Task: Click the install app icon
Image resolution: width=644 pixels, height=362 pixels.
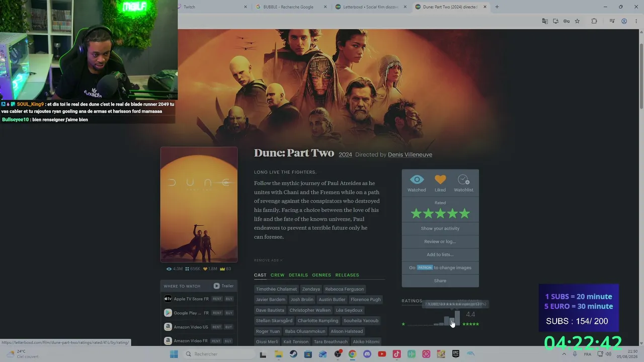Action: pos(556,21)
